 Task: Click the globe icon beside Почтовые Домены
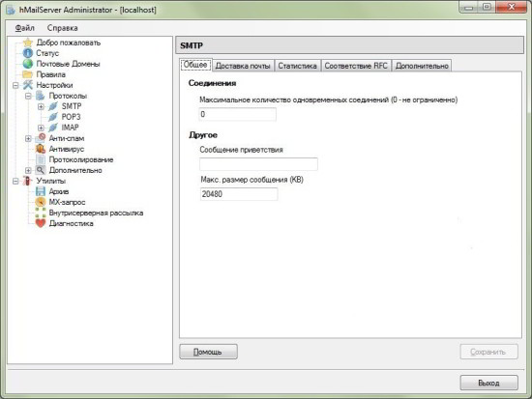point(28,64)
